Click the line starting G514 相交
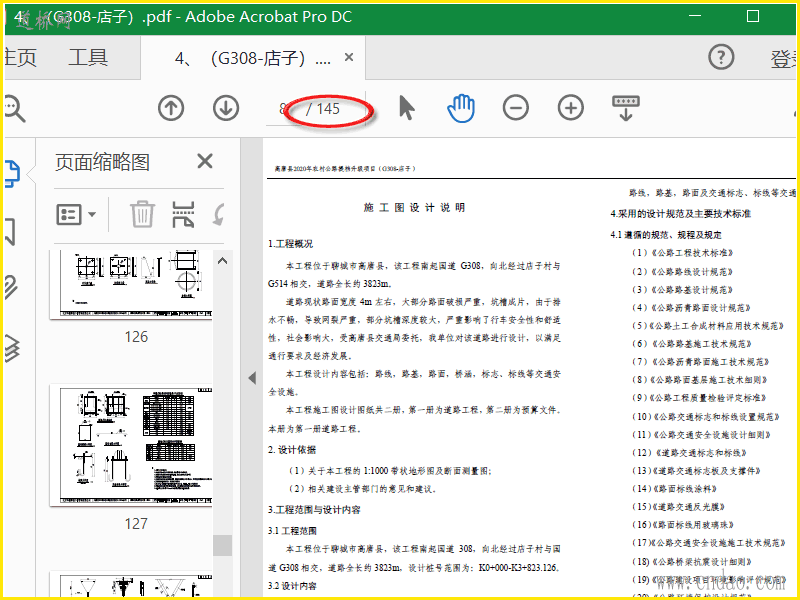This screenshot has height=600, width=800. (x=330, y=284)
